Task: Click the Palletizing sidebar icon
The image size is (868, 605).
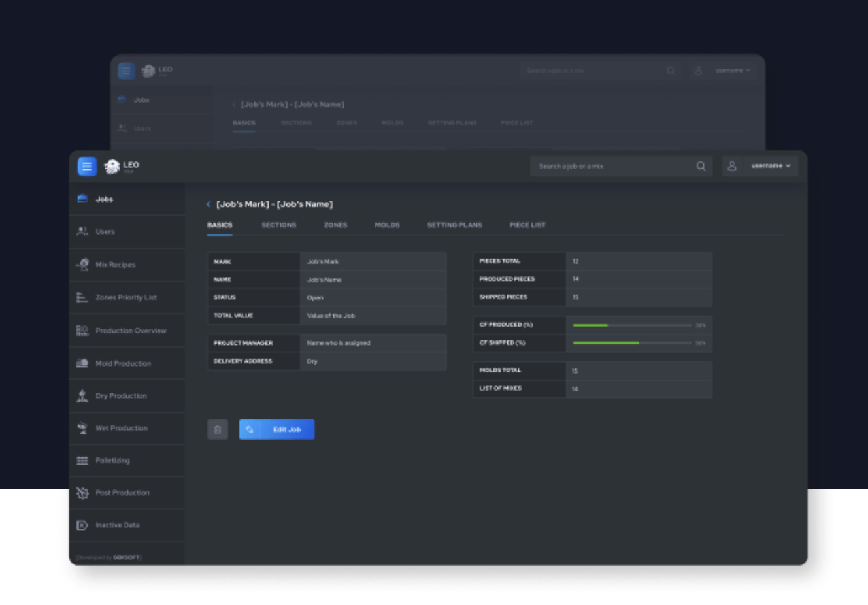Action: (x=82, y=461)
